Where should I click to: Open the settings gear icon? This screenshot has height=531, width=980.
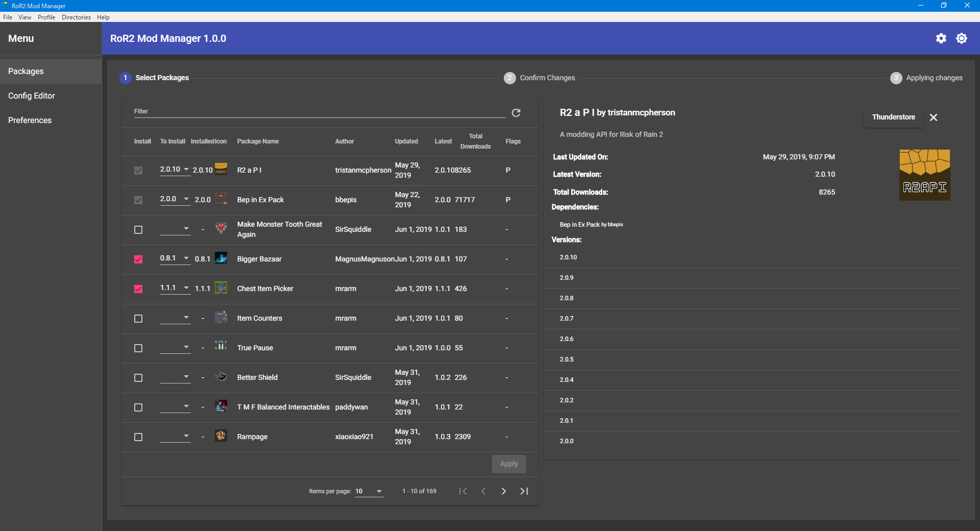[941, 38]
